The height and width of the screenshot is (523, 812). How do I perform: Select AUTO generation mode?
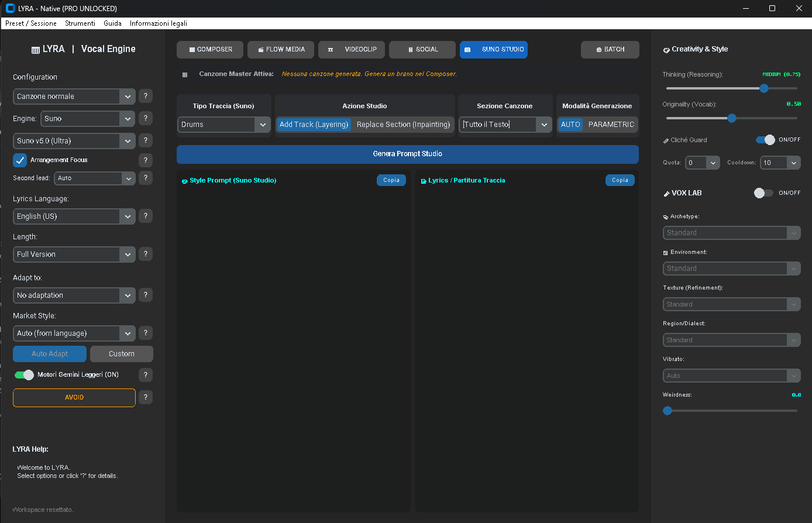(x=570, y=124)
